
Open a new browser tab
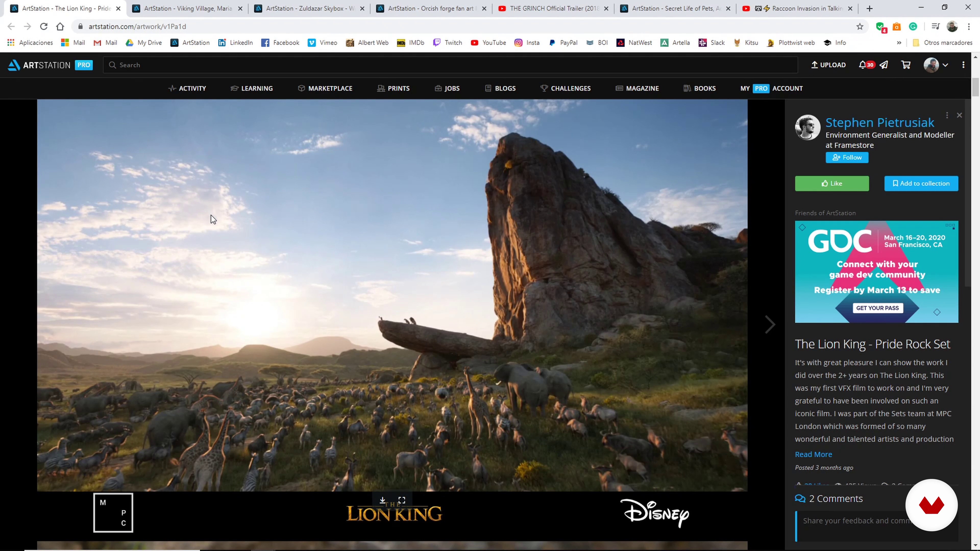[870, 8]
